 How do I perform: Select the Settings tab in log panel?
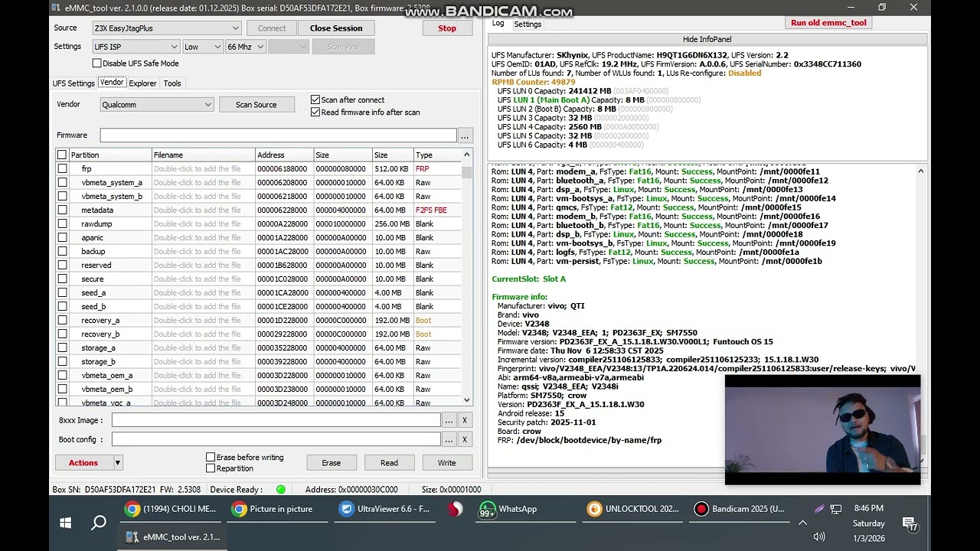tap(528, 24)
